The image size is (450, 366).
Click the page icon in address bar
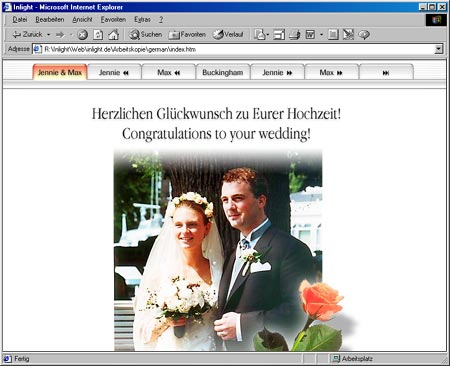tap(37, 49)
